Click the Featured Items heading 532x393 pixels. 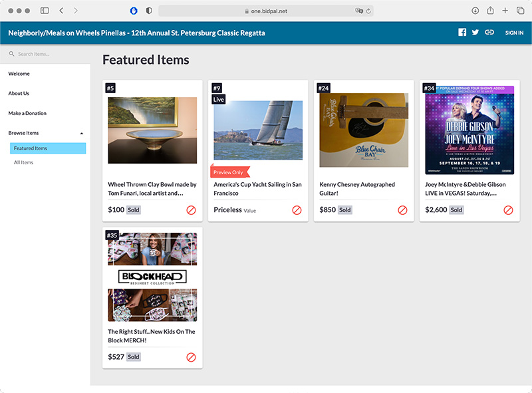(146, 60)
